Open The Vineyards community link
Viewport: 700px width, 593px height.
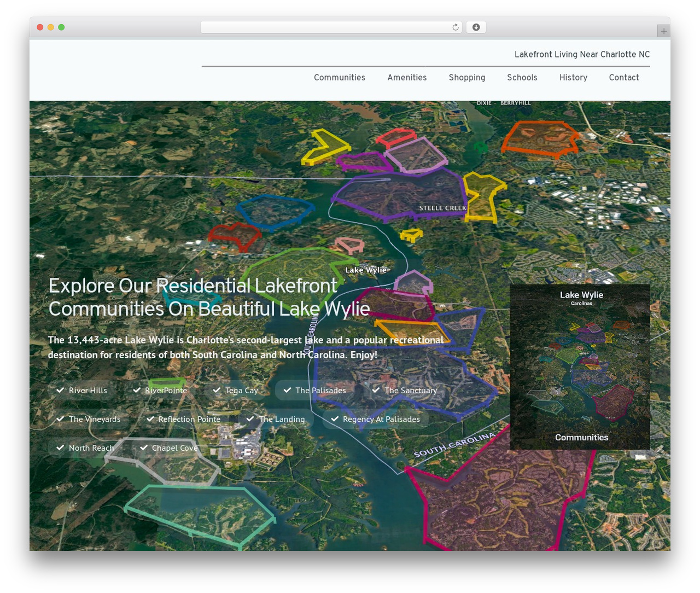[x=89, y=420]
